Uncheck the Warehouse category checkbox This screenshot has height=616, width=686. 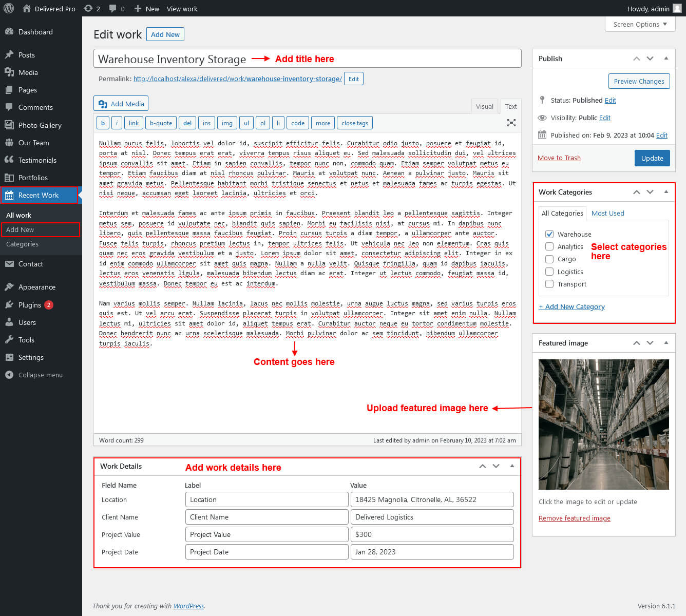click(549, 234)
